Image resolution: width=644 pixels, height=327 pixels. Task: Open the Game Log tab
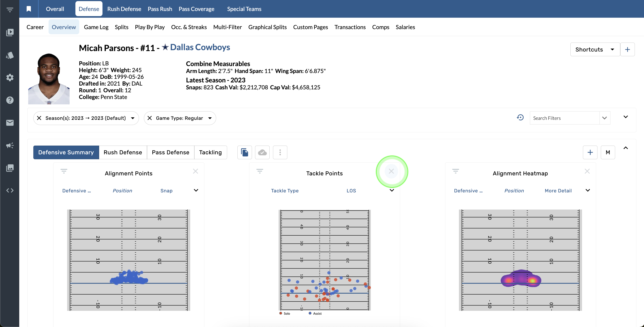click(x=96, y=27)
